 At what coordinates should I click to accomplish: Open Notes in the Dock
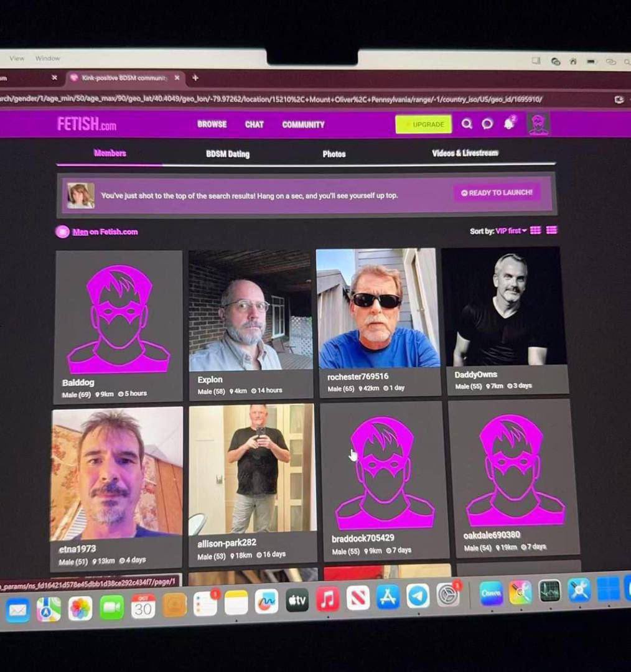click(x=236, y=603)
